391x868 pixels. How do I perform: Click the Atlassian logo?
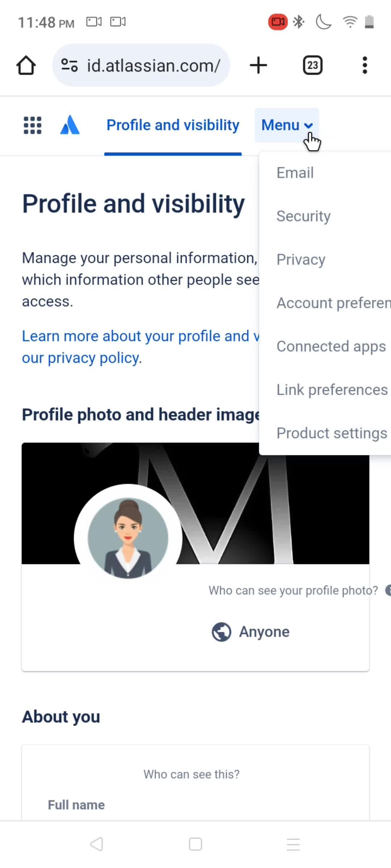[70, 125]
